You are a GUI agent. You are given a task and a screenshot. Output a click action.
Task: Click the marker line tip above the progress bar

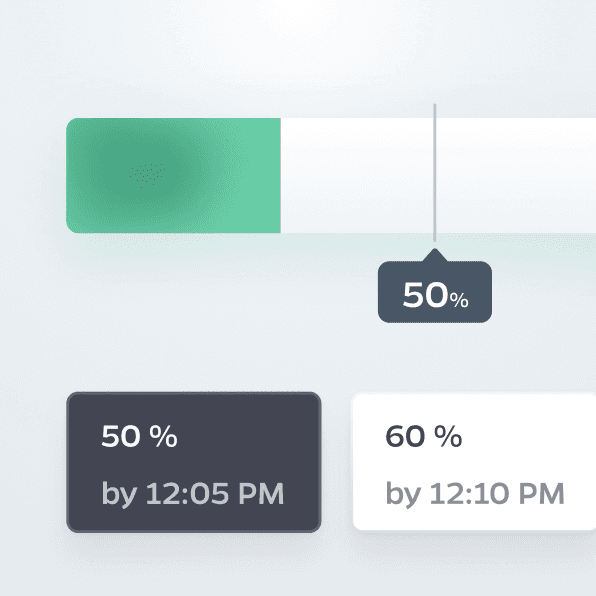pyautogui.click(x=435, y=111)
